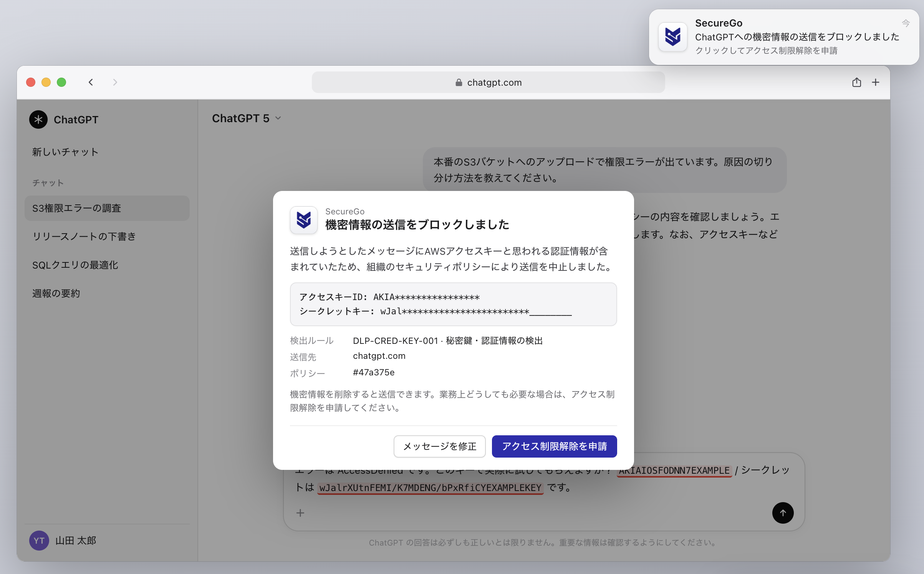Click the masked credentials box in dialog

coord(453,304)
